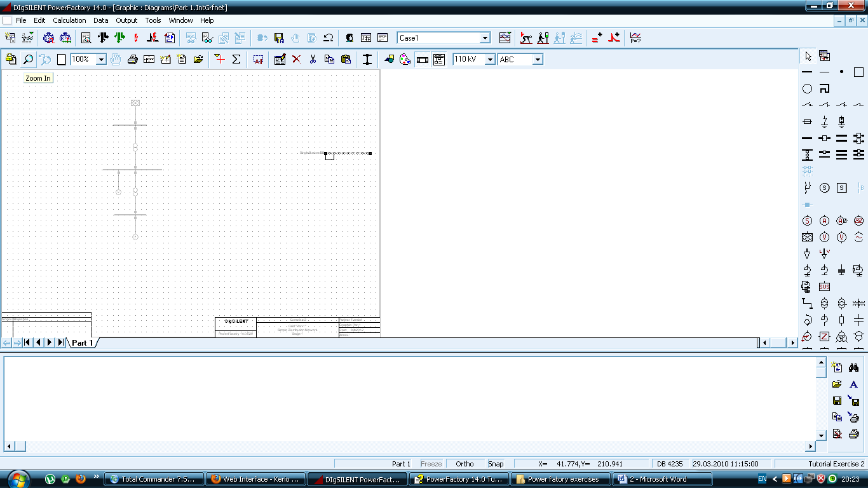Click the Paste clipboard icon
The height and width of the screenshot is (488, 868).
tap(346, 59)
